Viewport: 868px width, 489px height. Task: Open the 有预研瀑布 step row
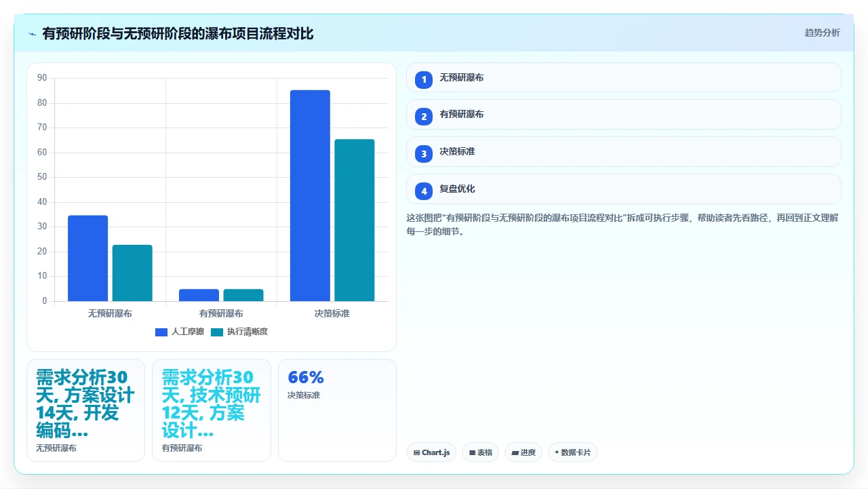pyautogui.click(x=623, y=115)
